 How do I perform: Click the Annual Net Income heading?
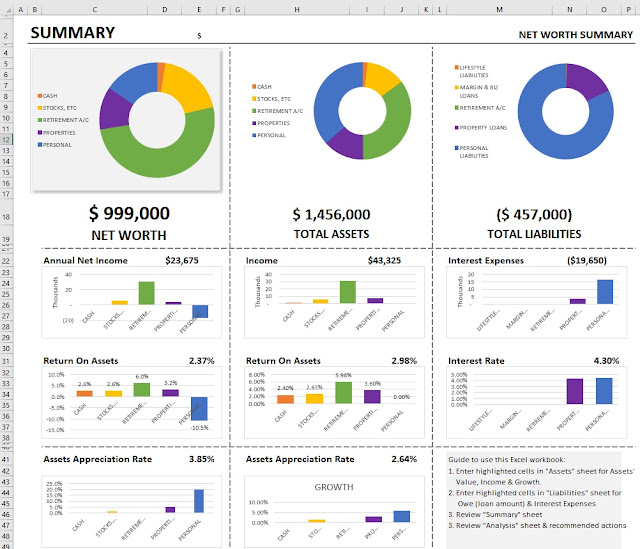point(85,260)
